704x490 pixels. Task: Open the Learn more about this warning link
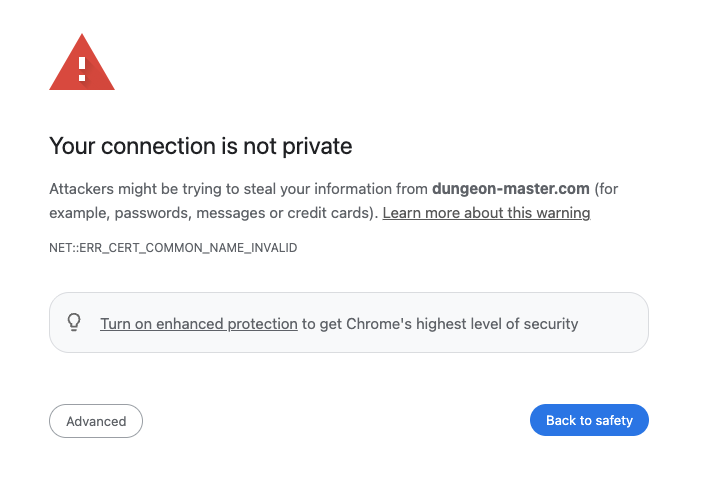486,213
